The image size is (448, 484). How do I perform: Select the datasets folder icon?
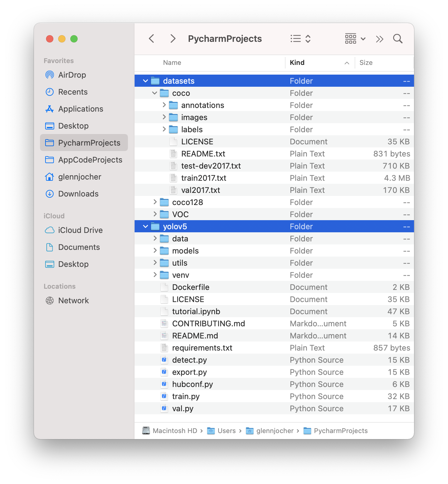(x=155, y=81)
